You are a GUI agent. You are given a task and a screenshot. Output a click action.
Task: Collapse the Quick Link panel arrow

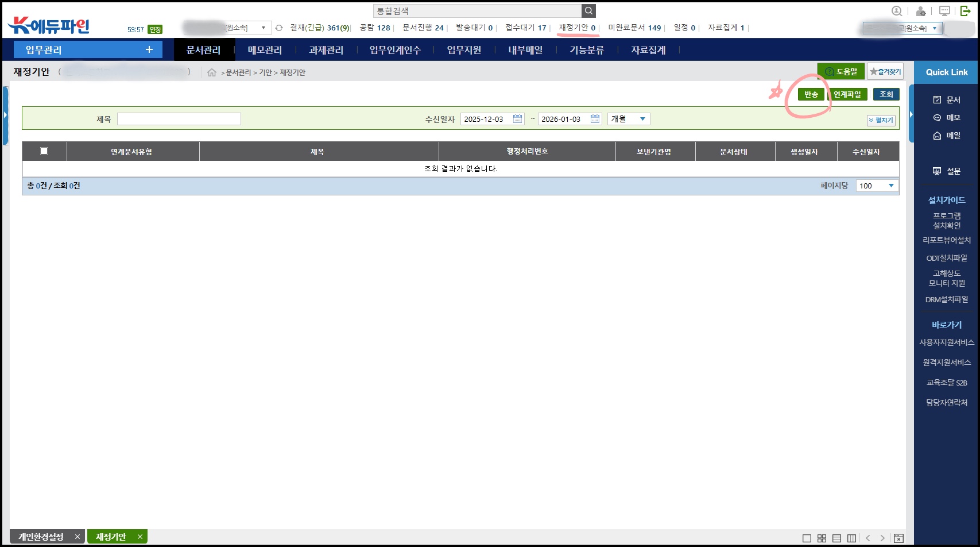911,114
